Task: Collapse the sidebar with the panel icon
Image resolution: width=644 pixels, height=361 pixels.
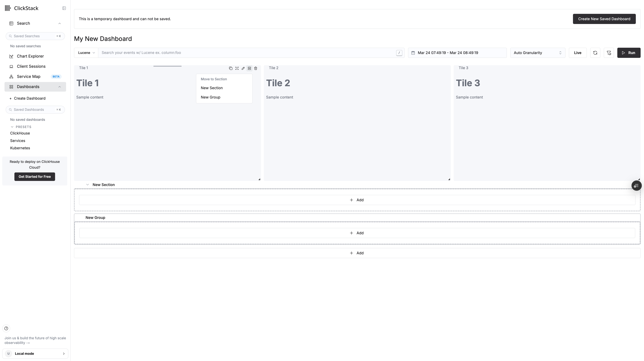Action: point(64,8)
